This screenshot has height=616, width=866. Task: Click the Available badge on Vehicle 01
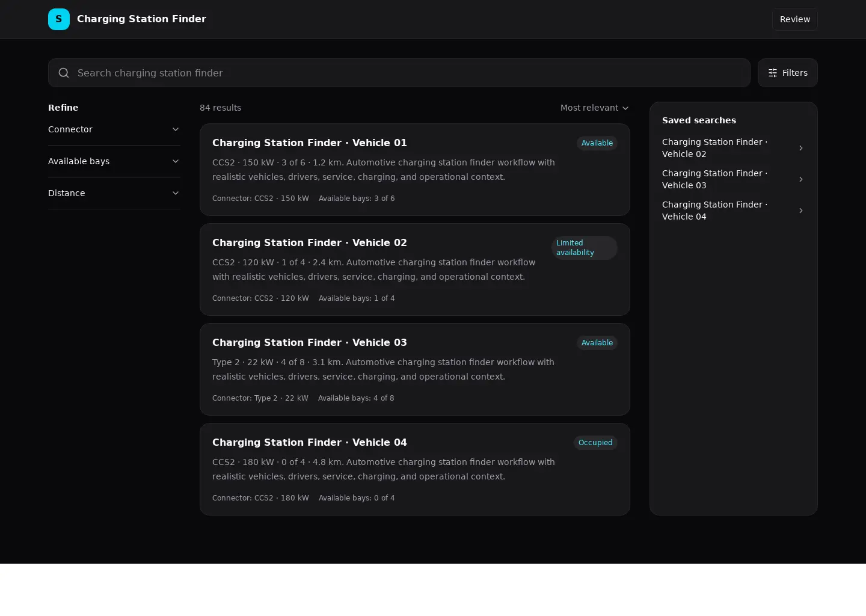tap(597, 143)
